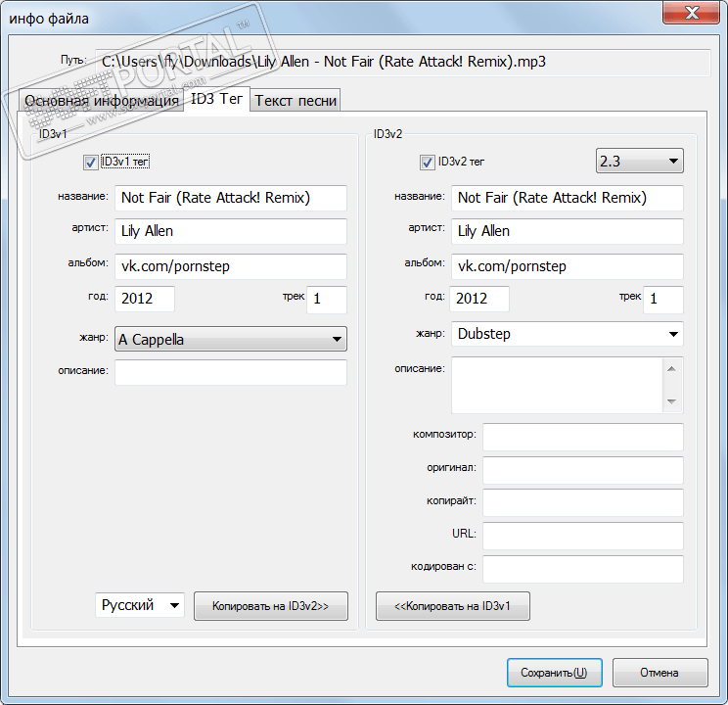Open the ID3v2 version 2.3 dropdown
The image size is (728, 705).
(x=639, y=161)
